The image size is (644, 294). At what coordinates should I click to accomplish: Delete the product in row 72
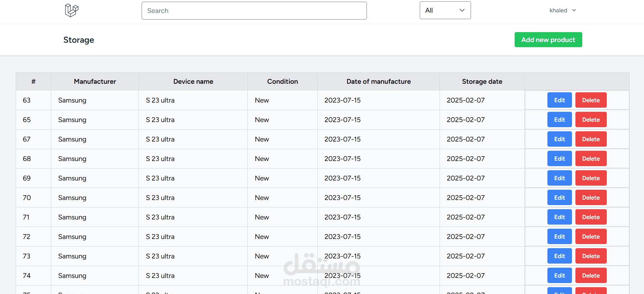click(591, 237)
